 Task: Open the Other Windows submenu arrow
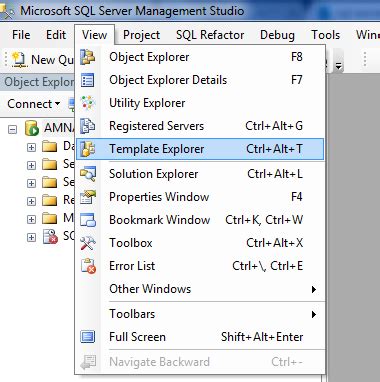coord(314,289)
